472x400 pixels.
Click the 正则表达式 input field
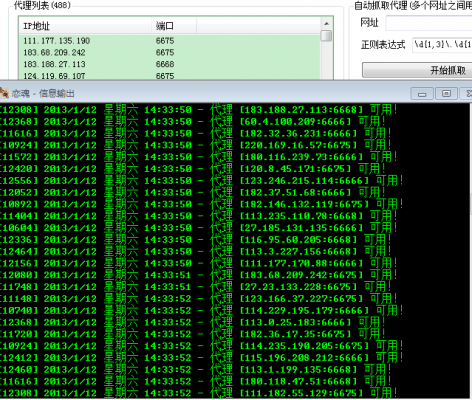[442, 45]
